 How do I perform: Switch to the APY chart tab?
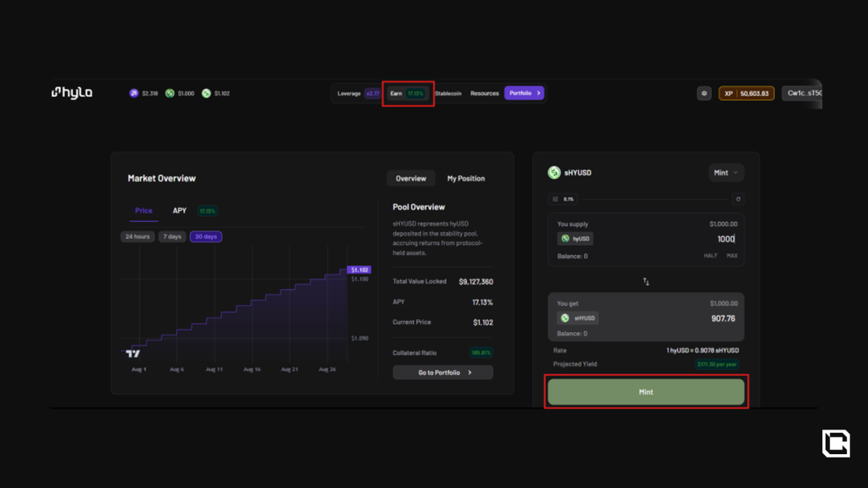tap(180, 210)
